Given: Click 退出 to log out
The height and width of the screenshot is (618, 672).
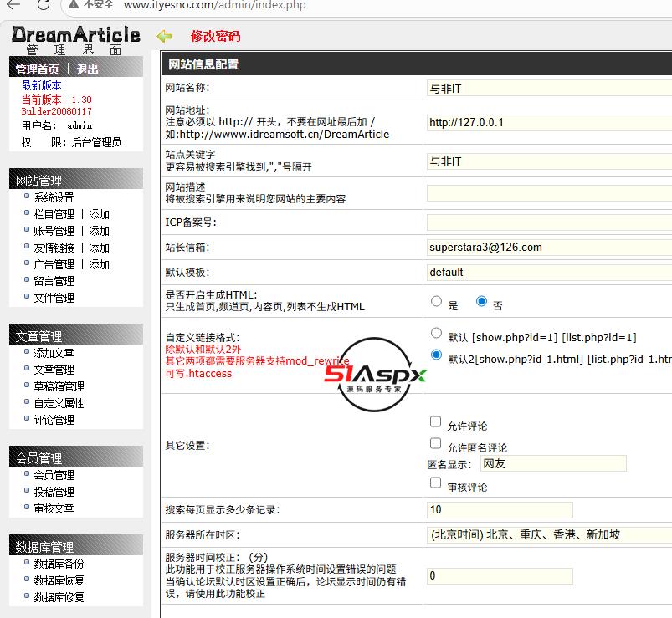Looking at the screenshot, I should [x=87, y=69].
